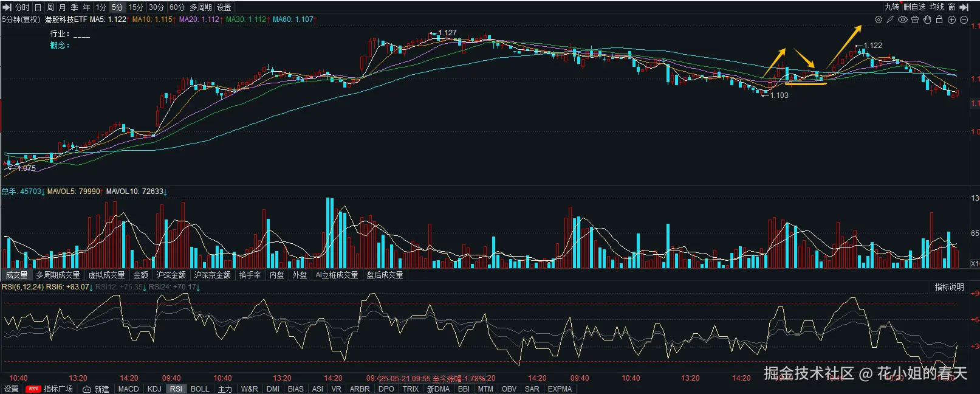Switch to 日 daily period
This screenshot has width=980, height=394.
[38, 7]
